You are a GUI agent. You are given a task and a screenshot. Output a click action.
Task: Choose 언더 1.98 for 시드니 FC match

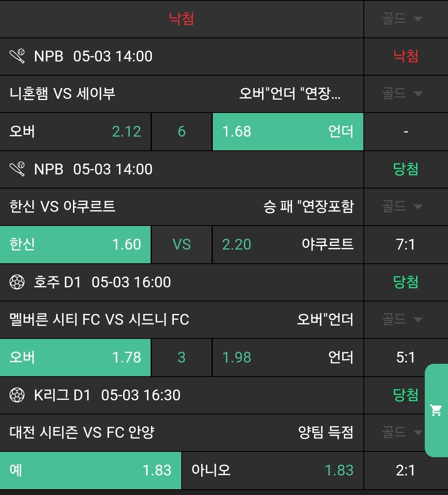click(x=288, y=358)
